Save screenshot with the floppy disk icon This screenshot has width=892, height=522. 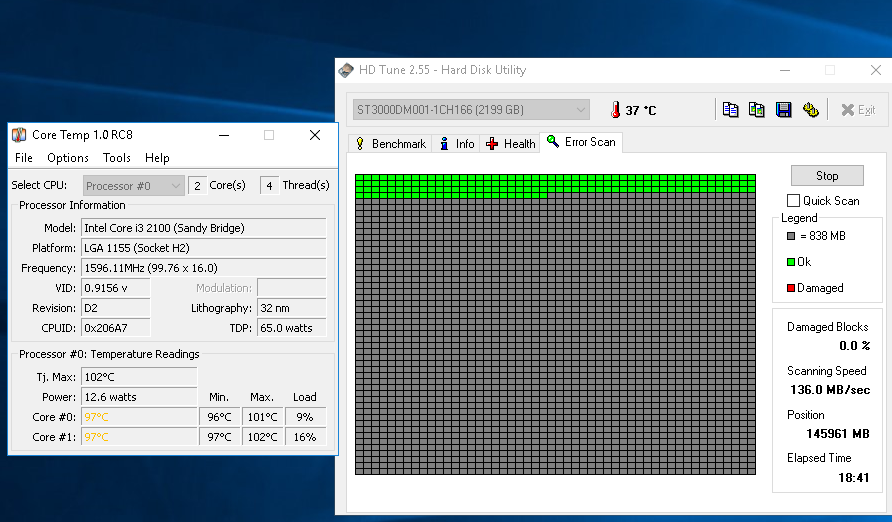pos(783,110)
